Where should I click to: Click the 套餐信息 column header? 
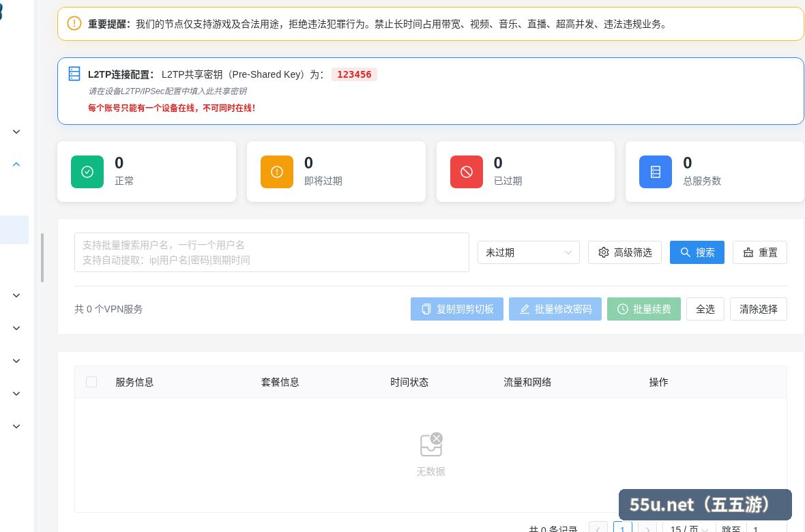pos(280,382)
